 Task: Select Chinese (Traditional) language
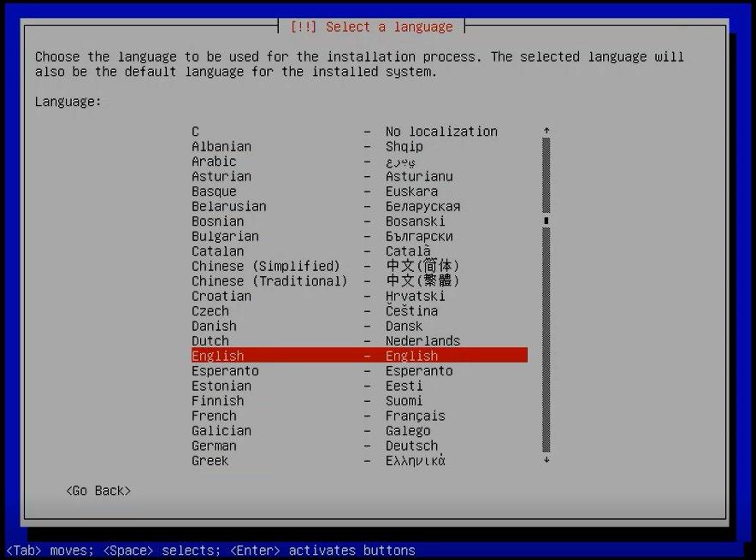click(359, 281)
